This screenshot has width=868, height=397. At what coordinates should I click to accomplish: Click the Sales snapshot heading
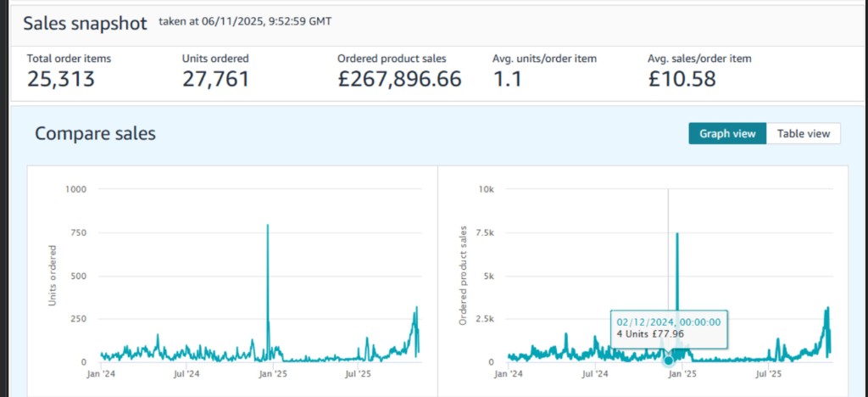click(86, 24)
